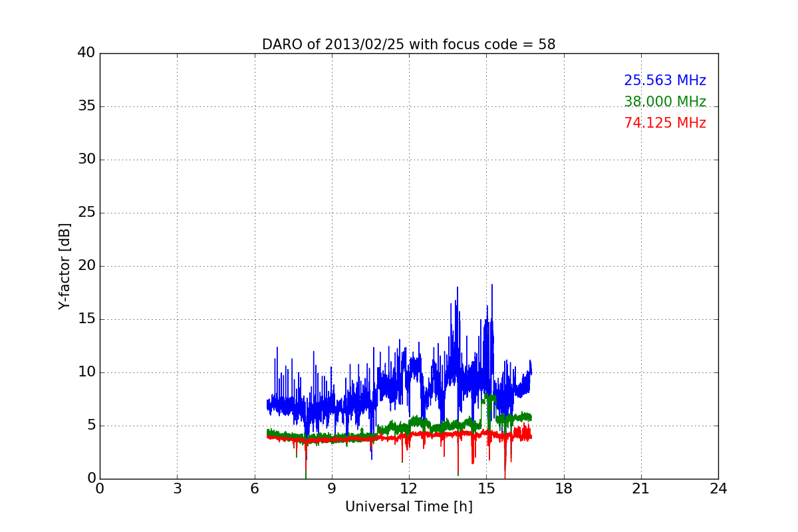
Task: Click the y-axis tick label 15
Action: point(86,319)
